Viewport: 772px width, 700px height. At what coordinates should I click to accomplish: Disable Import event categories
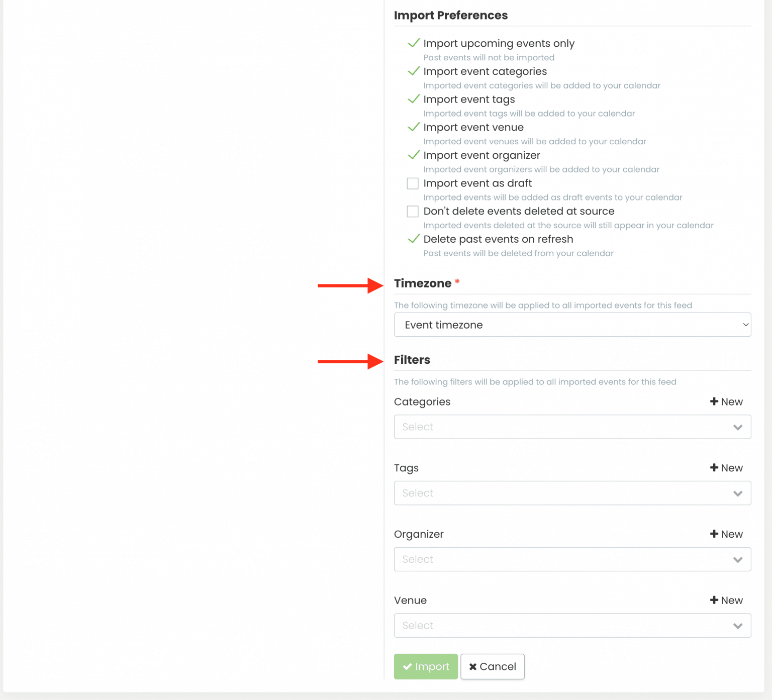pos(413,71)
